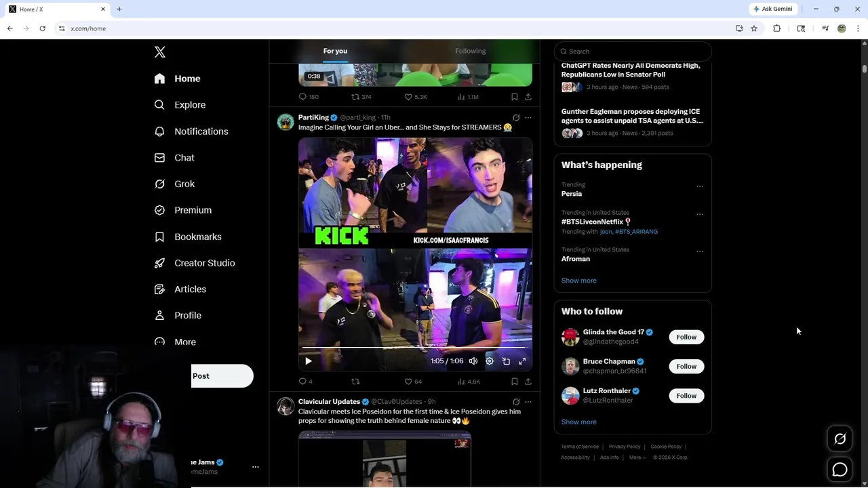The image size is (868, 488).
Task: Follow Glinda the Good 17
Action: (686, 337)
